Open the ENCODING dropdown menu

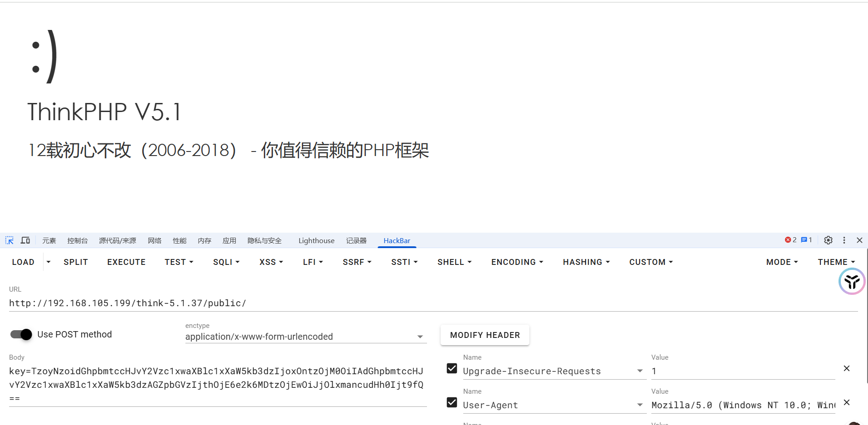[x=517, y=262]
